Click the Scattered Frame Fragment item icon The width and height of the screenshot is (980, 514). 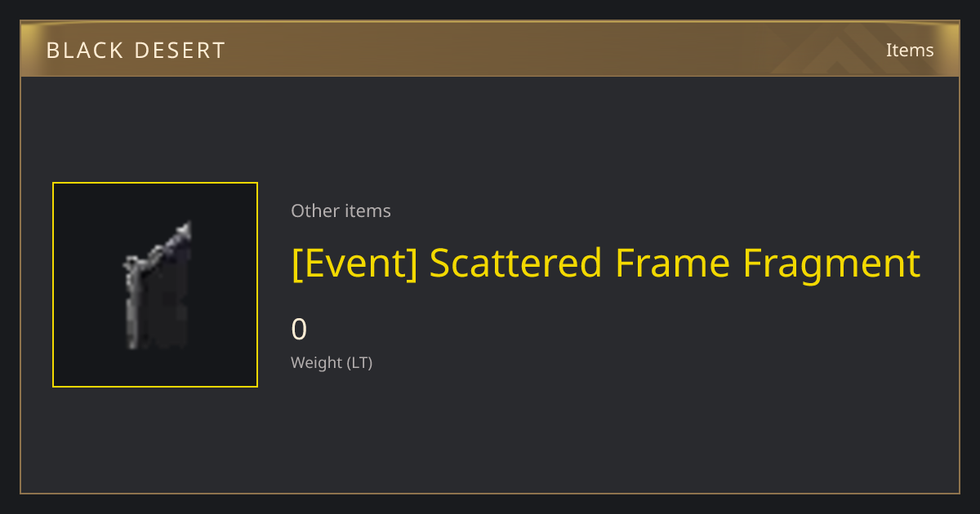coord(158,285)
